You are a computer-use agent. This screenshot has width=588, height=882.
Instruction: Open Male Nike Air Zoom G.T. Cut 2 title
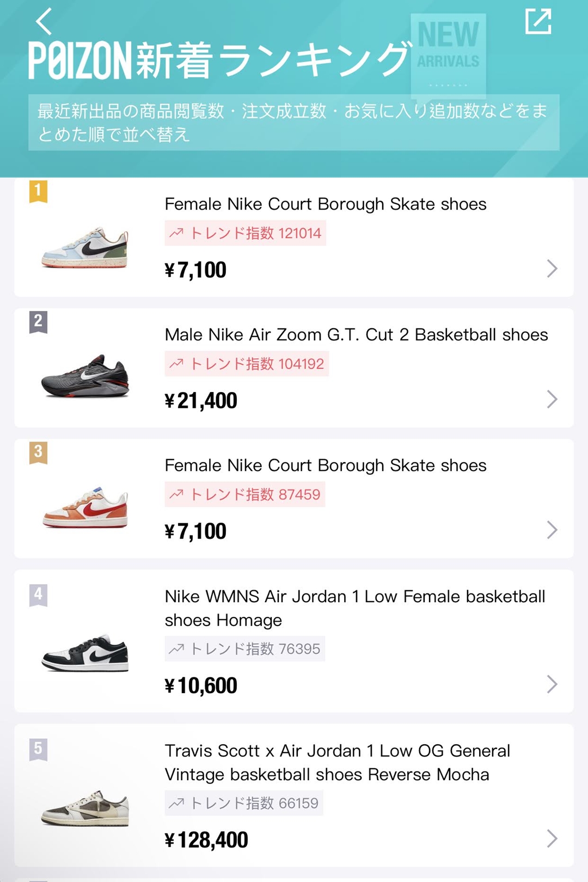[x=356, y=334]
